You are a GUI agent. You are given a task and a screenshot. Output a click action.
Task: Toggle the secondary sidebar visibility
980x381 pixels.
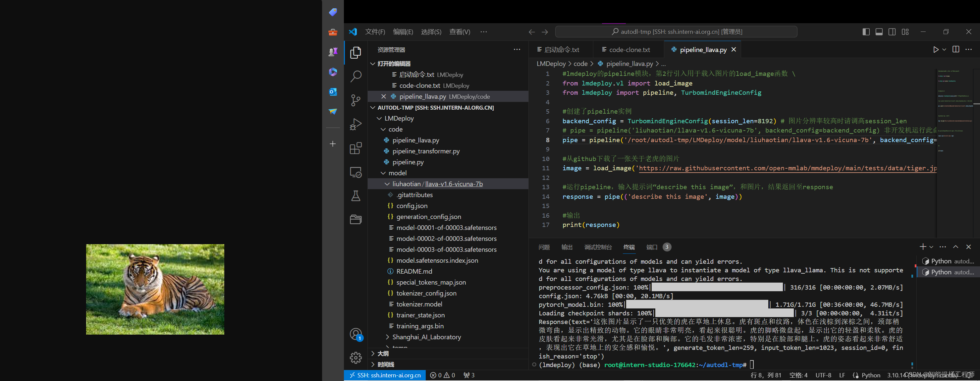point(892,32)
